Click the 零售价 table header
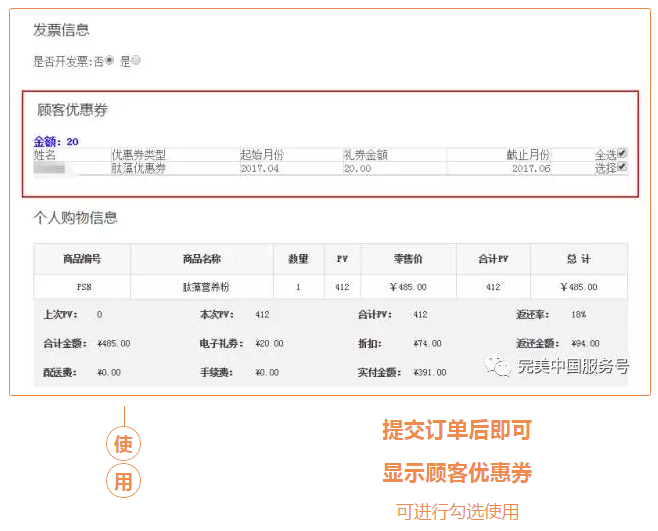658x531 pixels. click(x=408, y=259)
